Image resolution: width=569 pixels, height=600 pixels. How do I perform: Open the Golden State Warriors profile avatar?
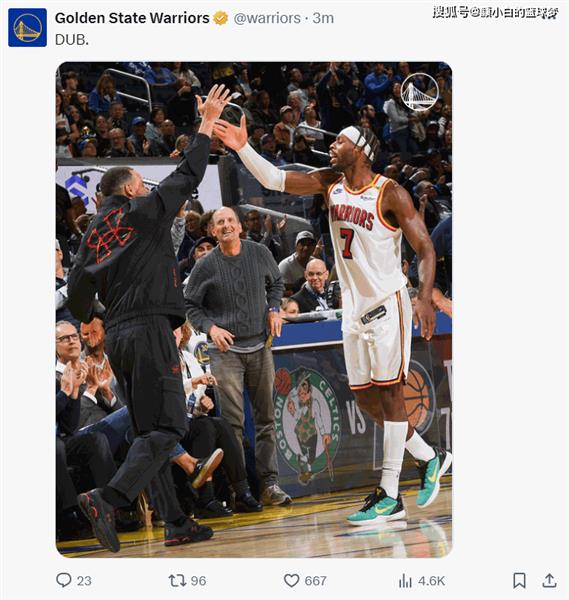28,28
